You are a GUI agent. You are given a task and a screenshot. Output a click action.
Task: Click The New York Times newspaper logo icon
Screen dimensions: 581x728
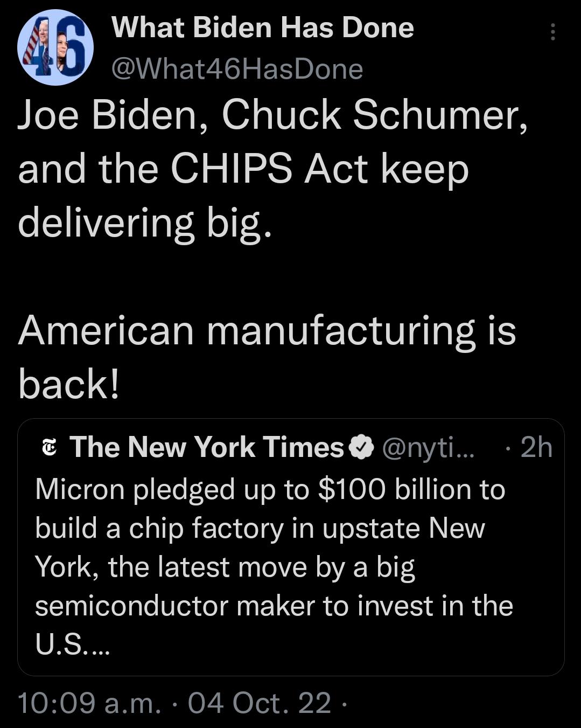tap(49, 446)
